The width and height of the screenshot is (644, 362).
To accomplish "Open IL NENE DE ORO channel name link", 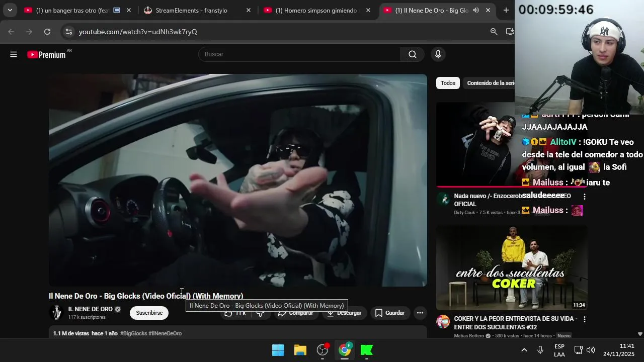I will pyautogui.click(x=91, y=309).
